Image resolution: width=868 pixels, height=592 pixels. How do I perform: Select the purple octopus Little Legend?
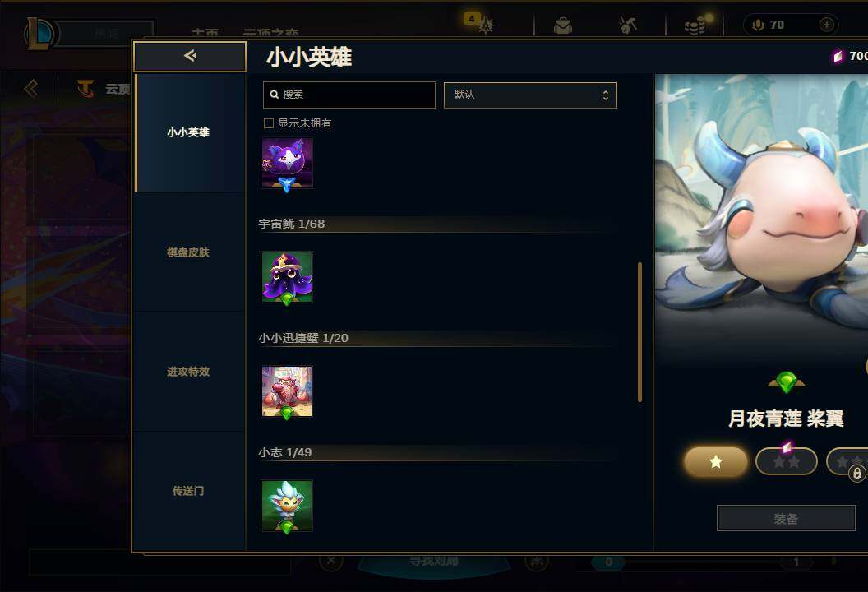[x=287, y=277]
